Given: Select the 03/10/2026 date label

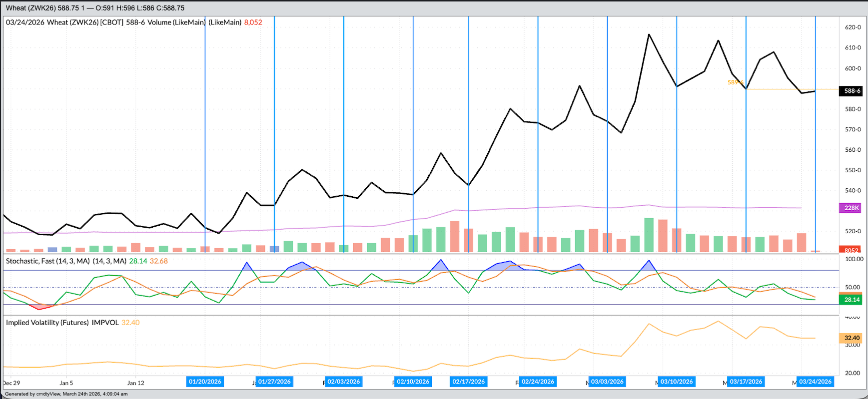Looking at the screenshot, I should [677, 382].
